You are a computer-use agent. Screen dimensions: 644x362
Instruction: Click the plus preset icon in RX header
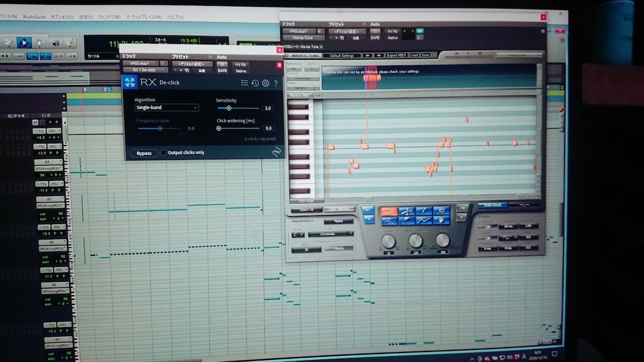tap(181, 70)
